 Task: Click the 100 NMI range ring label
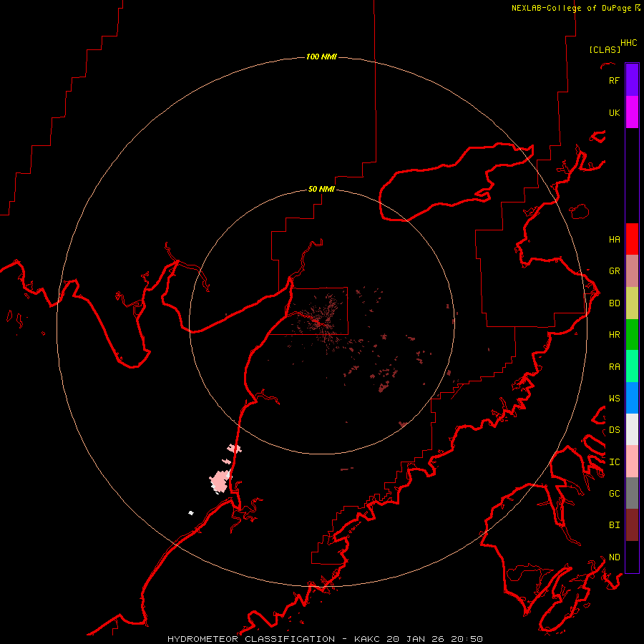point(321,57)
